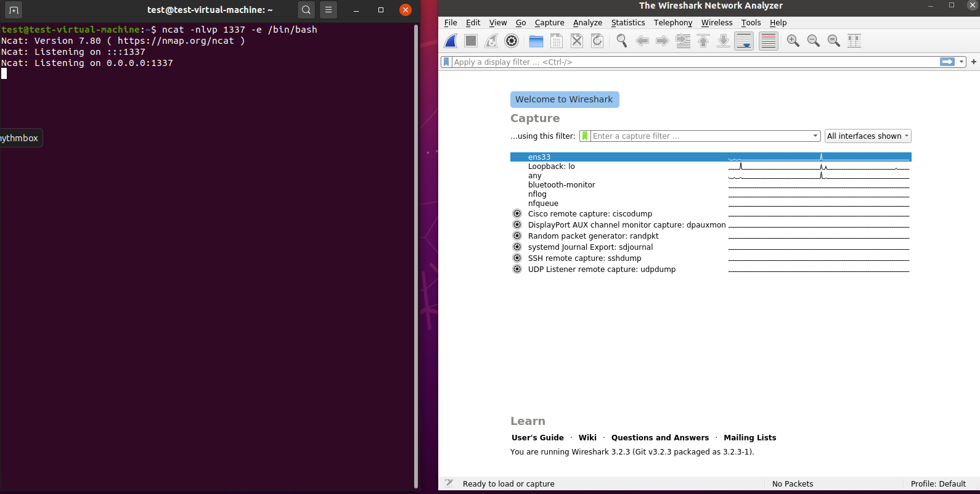This screenshot has height=494, width=980.
Task: Open the terminal hamburger menu
Action: [329, 10]
